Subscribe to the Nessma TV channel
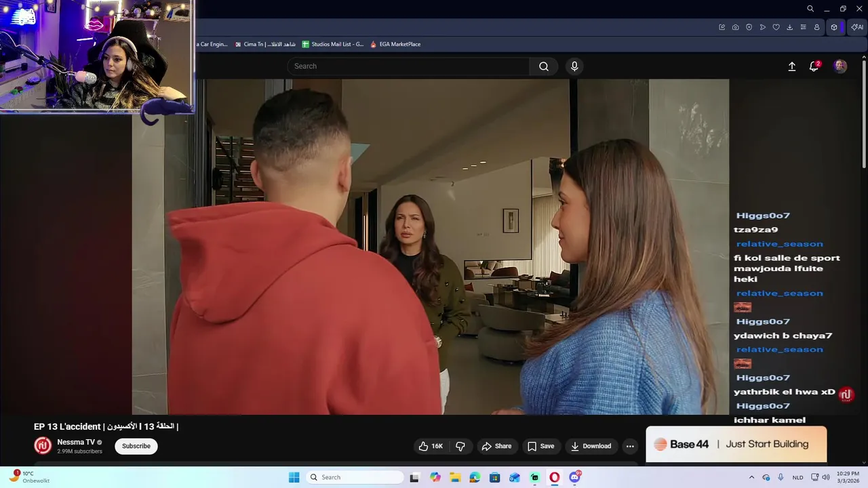 (x=136, y=446)
